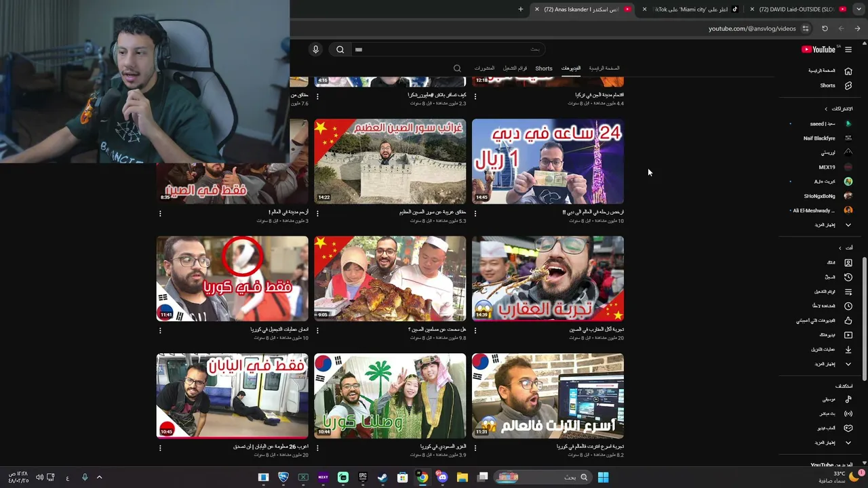This screenshot has width=868, height=488.
Task: Open Discord from the taskbar
Action: 443,477
